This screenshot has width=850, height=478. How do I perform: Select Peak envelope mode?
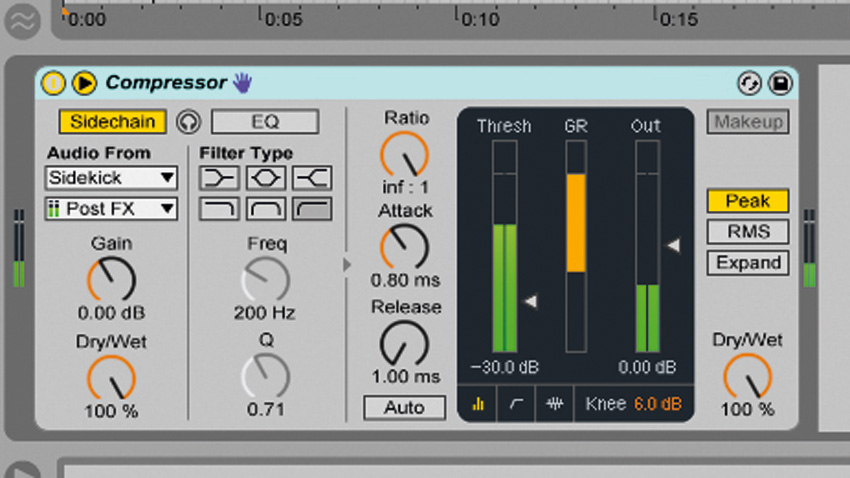tap(748, 201)
